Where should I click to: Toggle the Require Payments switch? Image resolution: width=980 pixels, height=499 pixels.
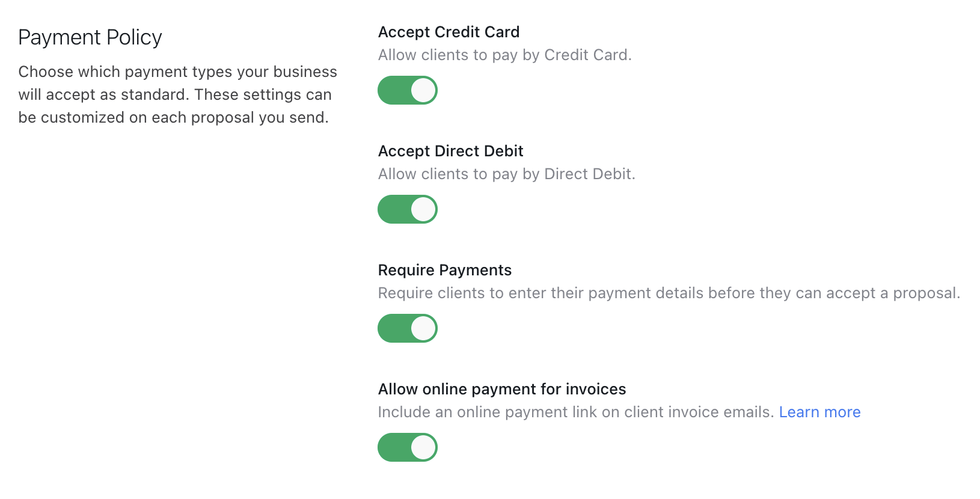(x=407, y=328)
